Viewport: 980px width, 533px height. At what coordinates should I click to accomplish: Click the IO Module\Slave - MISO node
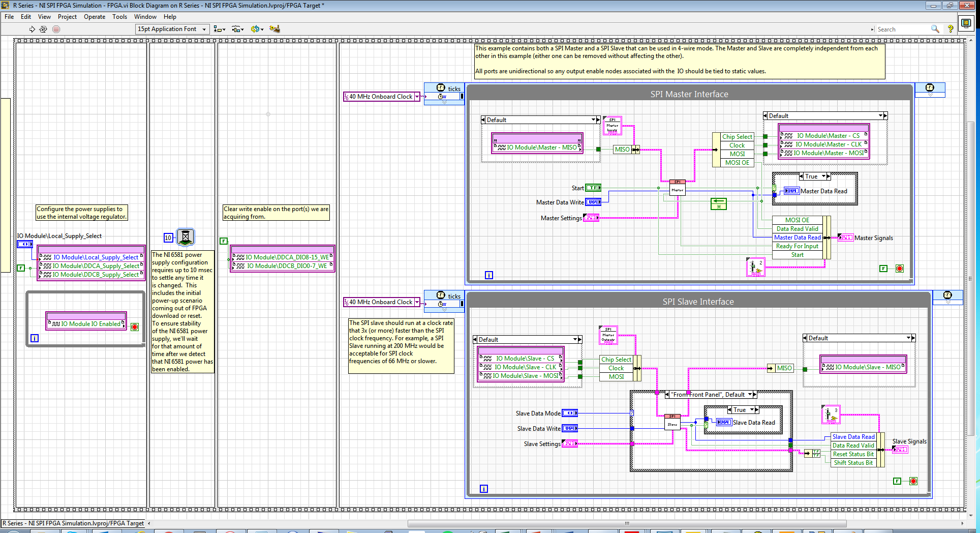pyautogui.click(x=864, y=367)
